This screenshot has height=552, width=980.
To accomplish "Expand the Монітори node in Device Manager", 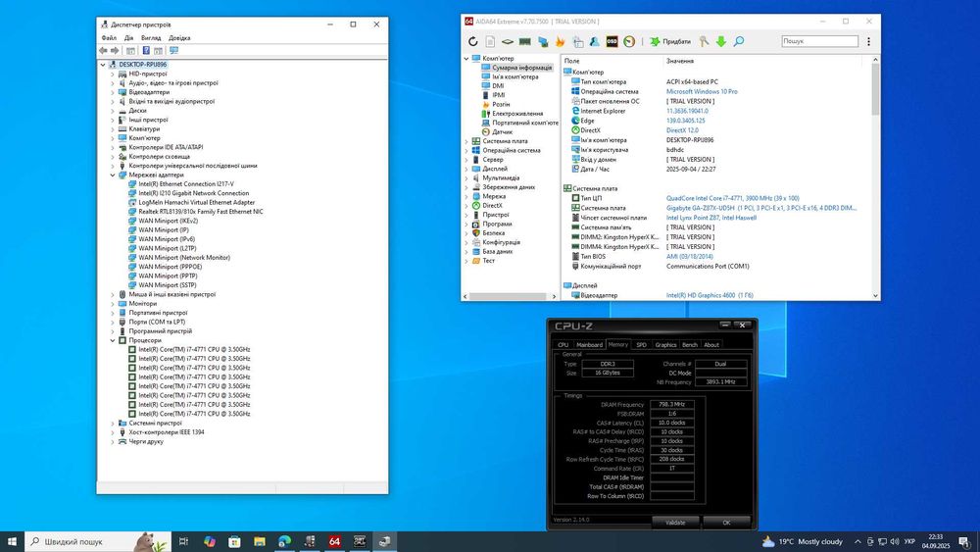I will (113, 304).
